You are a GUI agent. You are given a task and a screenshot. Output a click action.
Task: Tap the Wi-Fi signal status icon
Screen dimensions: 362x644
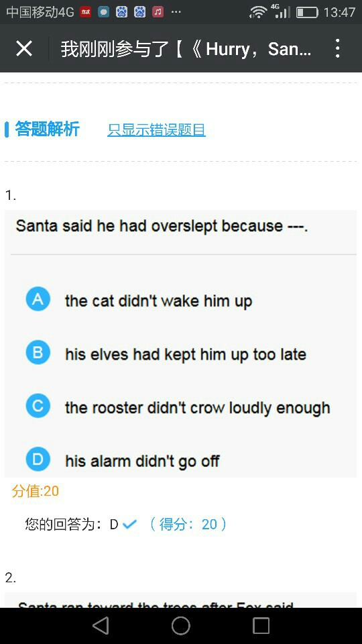258,12
